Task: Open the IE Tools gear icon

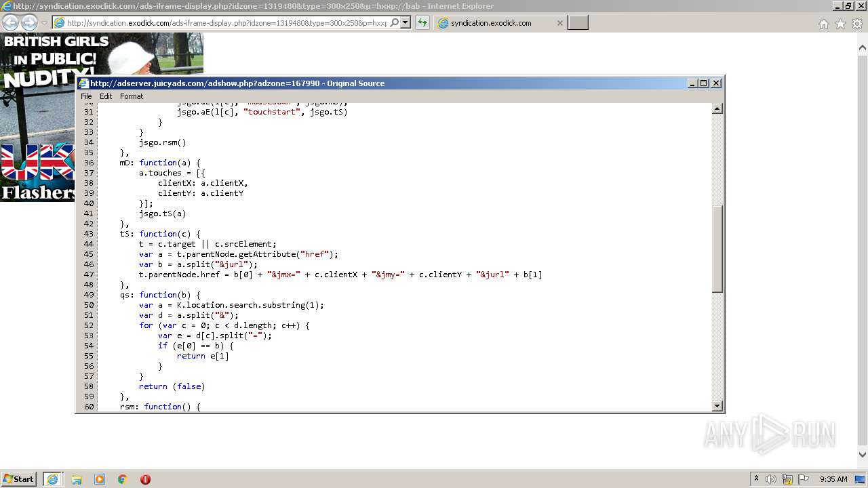Action: (x=857, y=24)
